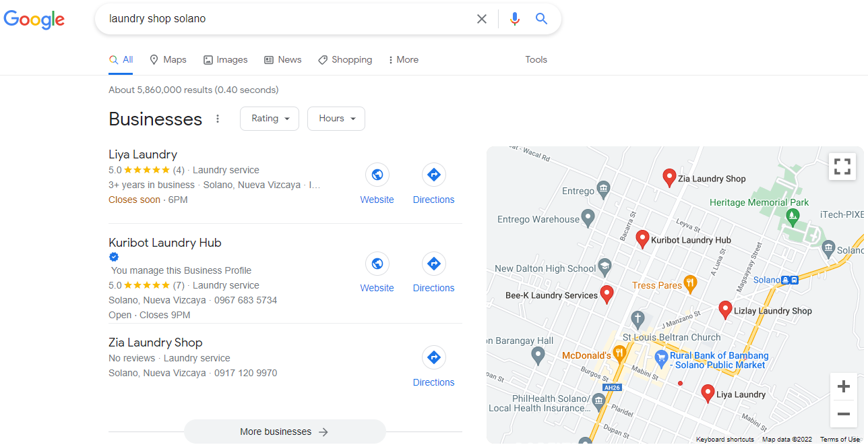Expand the More search categories menu
The width and height of the screenshot is (868, 447).
403,60
